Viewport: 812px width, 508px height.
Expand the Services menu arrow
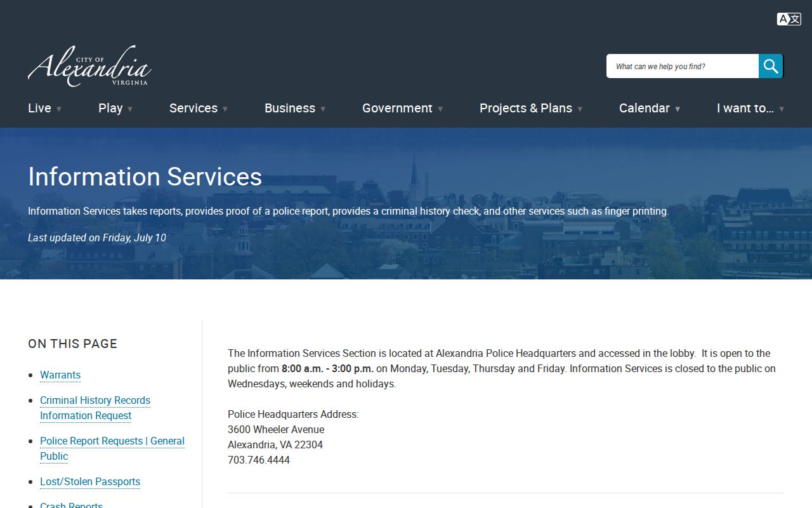pyautogui.click(x=225, y=109)
